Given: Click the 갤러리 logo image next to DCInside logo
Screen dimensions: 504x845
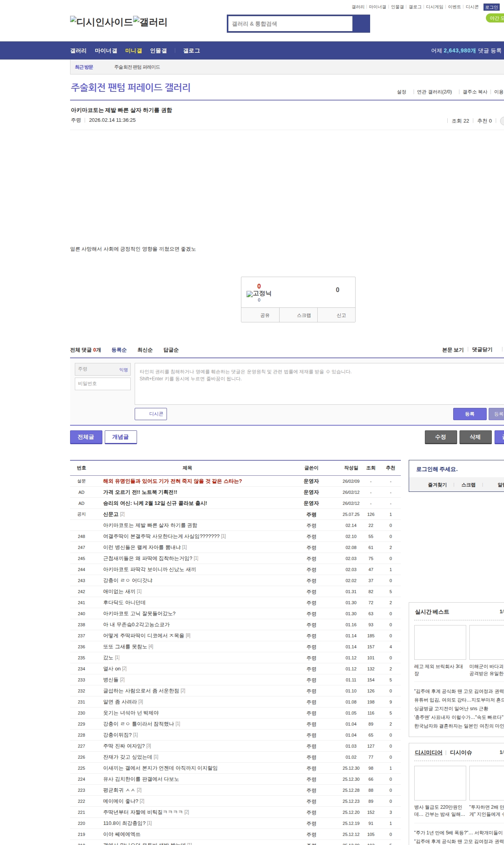Looking at the screenshot, I should (150, 22).
